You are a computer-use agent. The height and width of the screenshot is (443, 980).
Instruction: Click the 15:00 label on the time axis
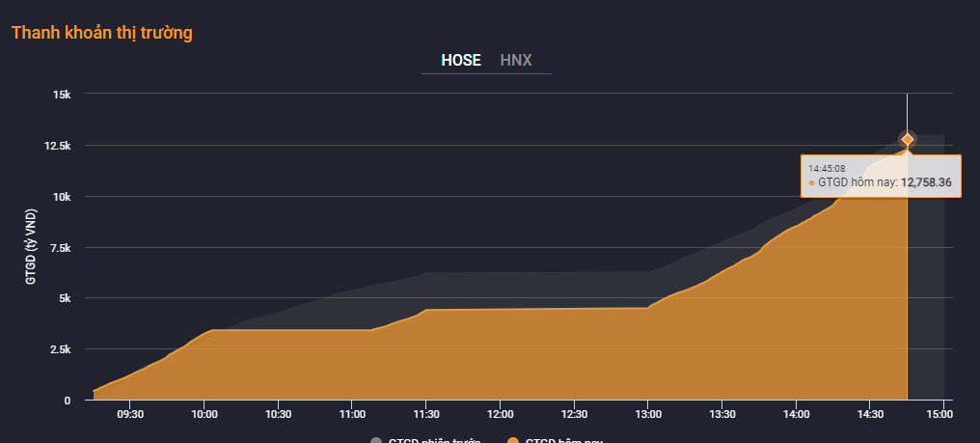(939, 414)
